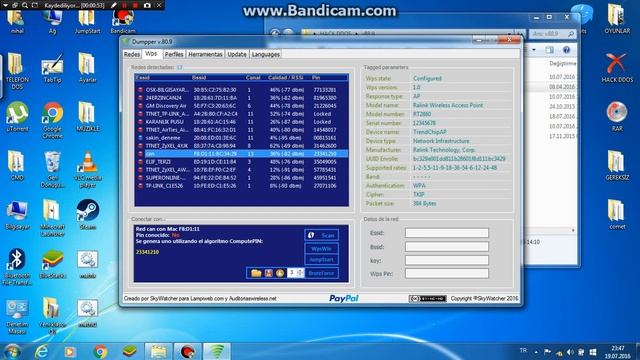The height and width of the screenshot is (360, 640).
Task: Click the Explorer window search box
Action: pos(553,34)
